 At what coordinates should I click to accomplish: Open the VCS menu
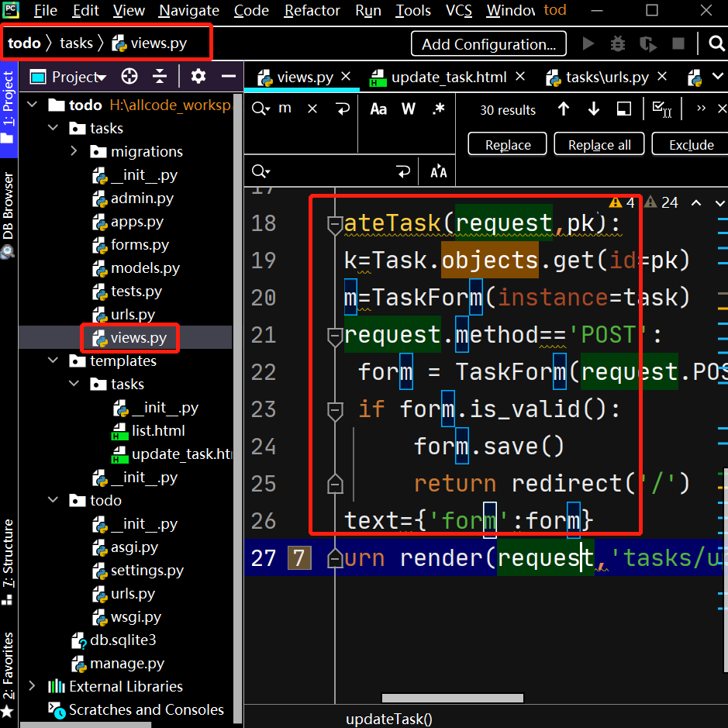(459, 10)
